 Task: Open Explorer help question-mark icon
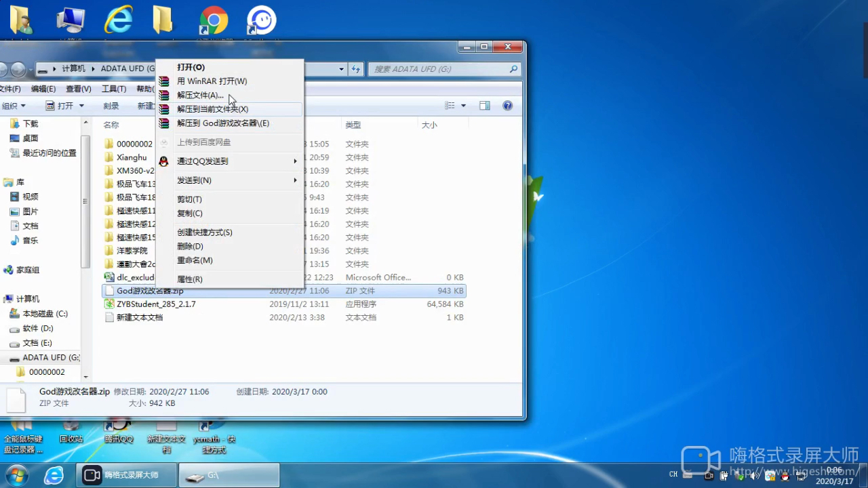coord(507,106)
